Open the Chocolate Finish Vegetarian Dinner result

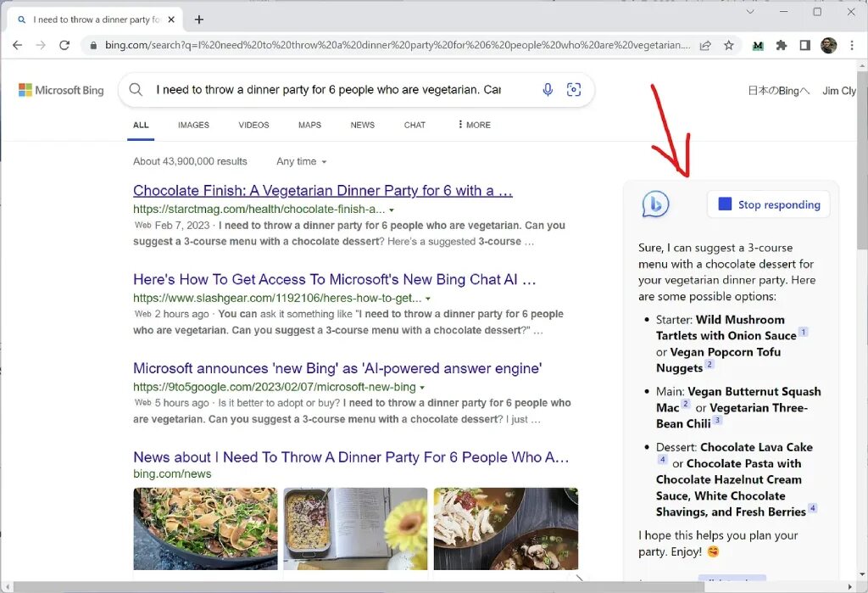pyautogui.click(x=323, y=191)
